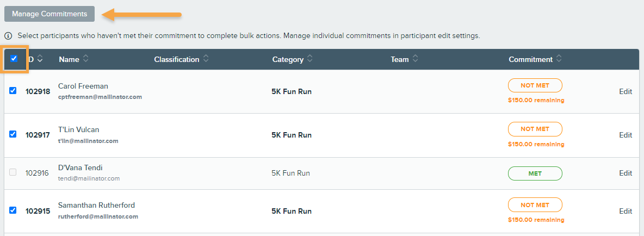Select the name D'Vana Tendi
This screenshot has height=236, width=644.
click(81, 168)
